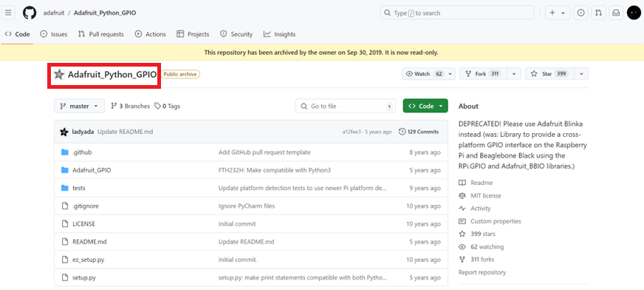
Task: Click the Adafruit_Python_GPIO repository title
Action: [112, 75]
